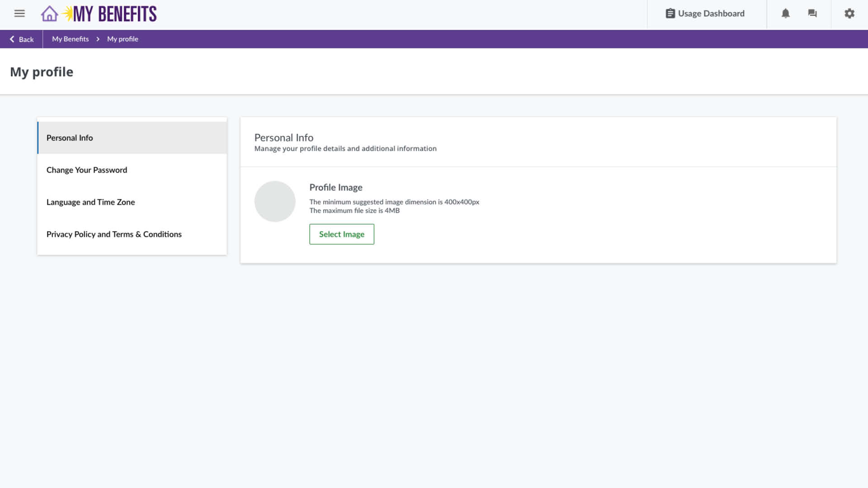868x488 pixels.
Task: Open the settings gear icon
Action: [x=849, y=14]
